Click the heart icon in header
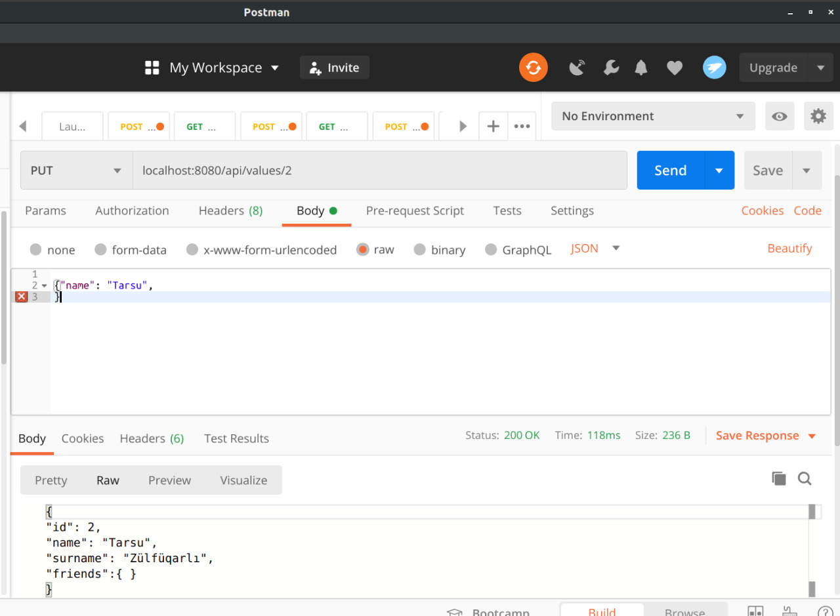 coord(675,68)
